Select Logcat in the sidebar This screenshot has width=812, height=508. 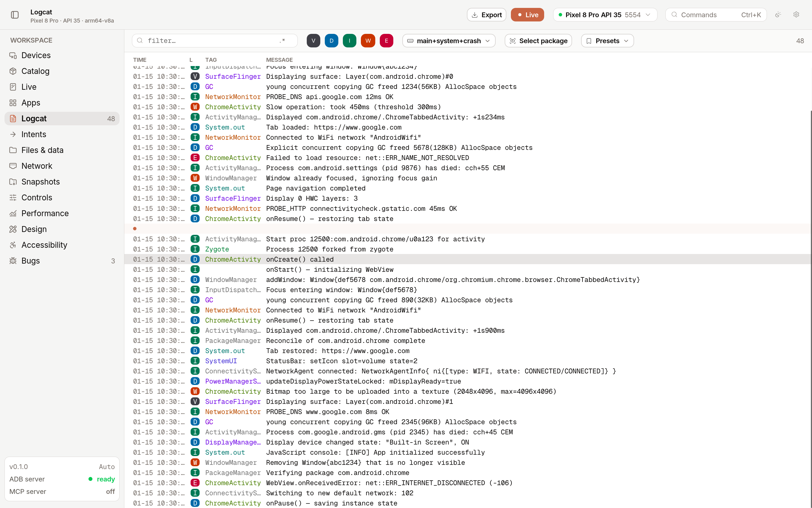(x=62, y=118)
